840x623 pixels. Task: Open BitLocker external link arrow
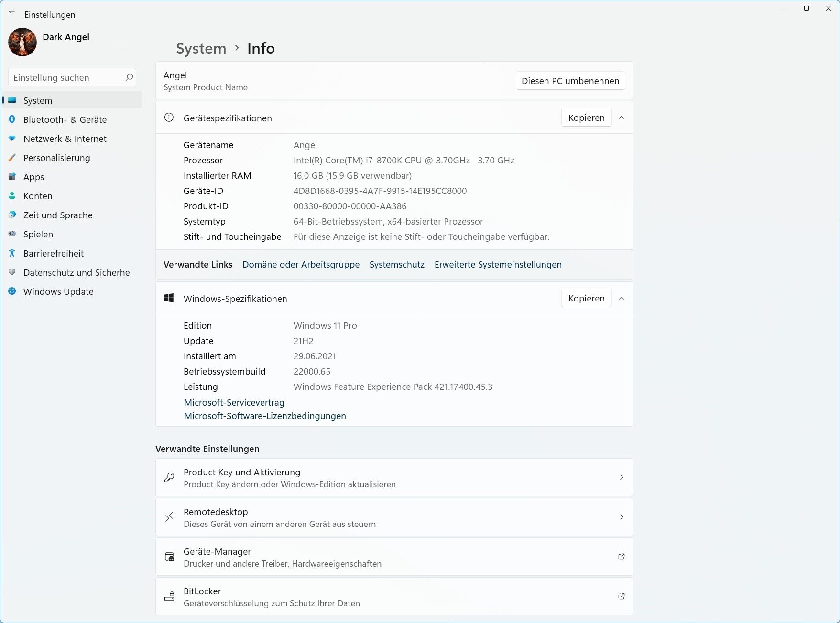622,596
